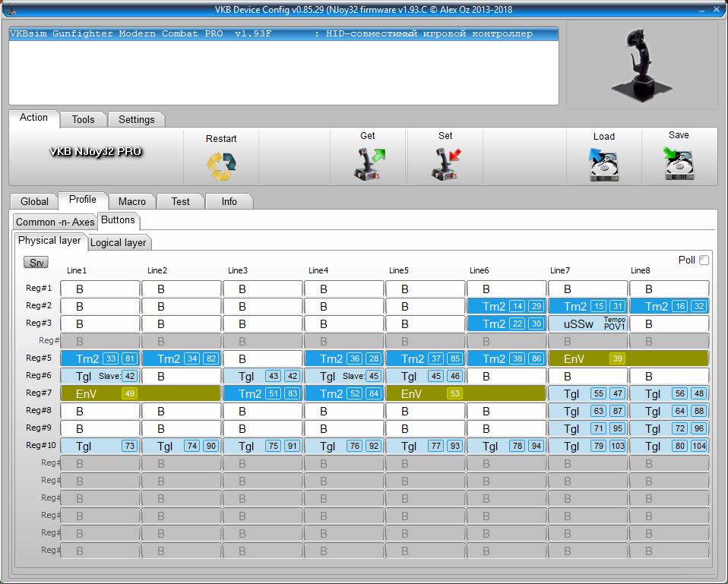
Task: Click the olive EnV 49 cell
Action: [141, 394]
